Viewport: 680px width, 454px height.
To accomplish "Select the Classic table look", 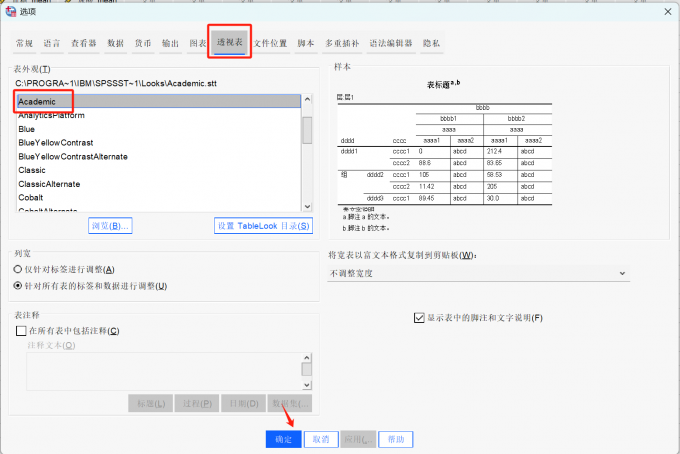I will (x=159, y=170).
